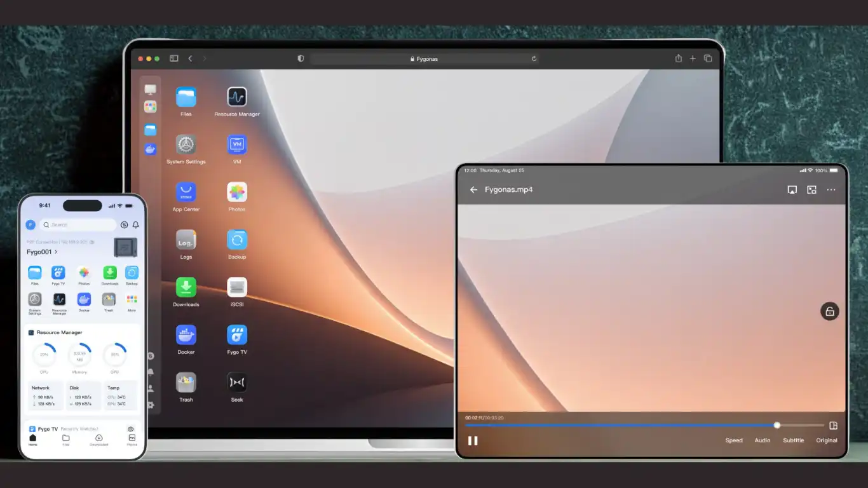Switch to the Files tab in phone bottom bar

(x=66, y=440)
